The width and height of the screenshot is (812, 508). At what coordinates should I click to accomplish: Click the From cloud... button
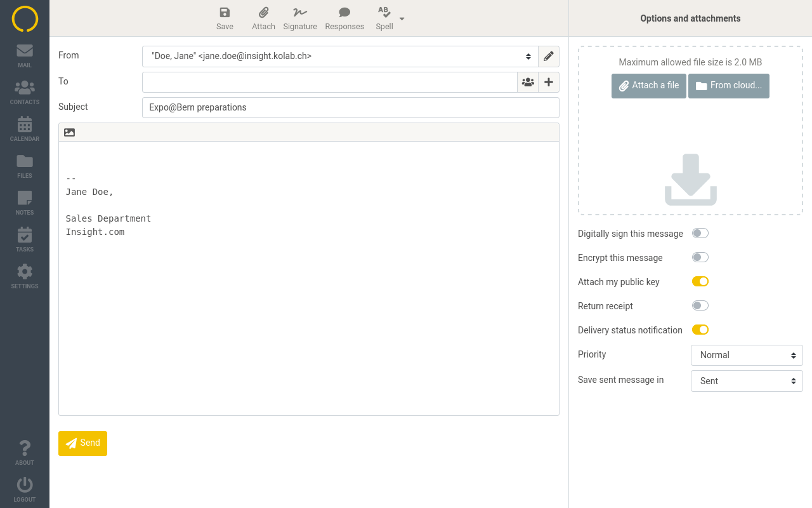tap(729, 86)
